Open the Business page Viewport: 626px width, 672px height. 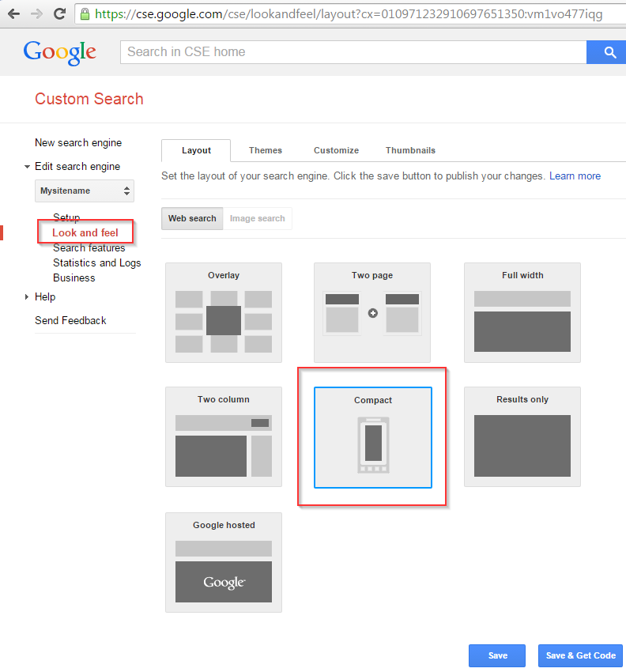coord(74,277)
